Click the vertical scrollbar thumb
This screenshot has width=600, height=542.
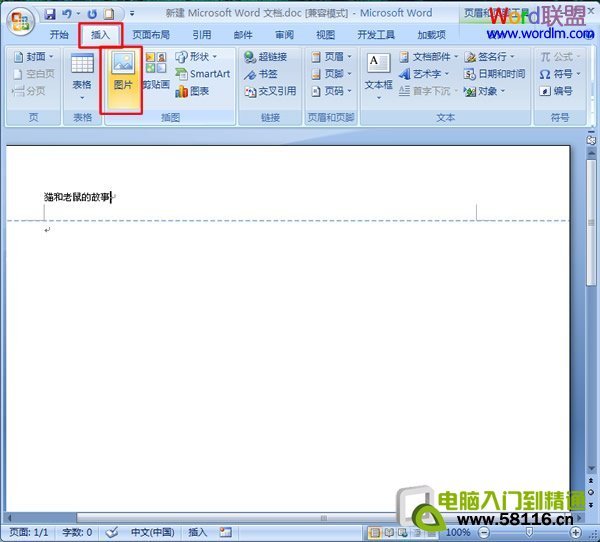tap(591, 223)
